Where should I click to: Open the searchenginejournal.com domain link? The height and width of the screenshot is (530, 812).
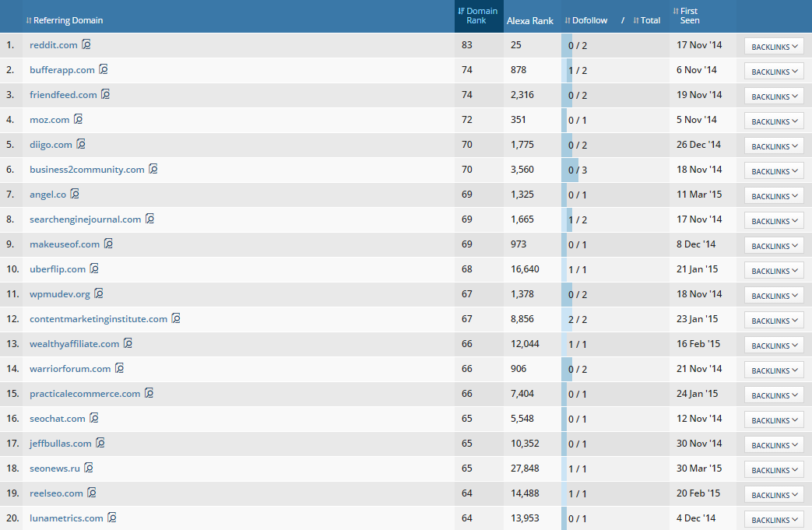tap(85, 219)
